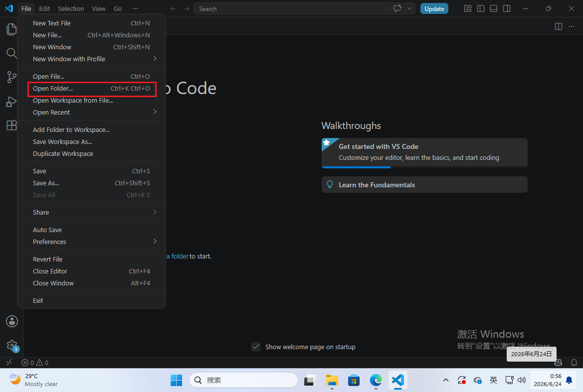Choose Close Editor
Screen dimensions: 583x392
91,271
